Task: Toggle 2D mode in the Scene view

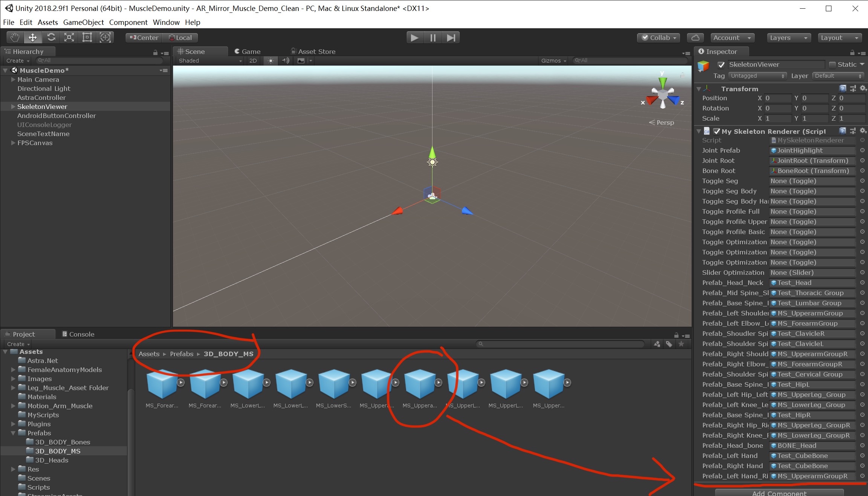Action: pos(253,61)
